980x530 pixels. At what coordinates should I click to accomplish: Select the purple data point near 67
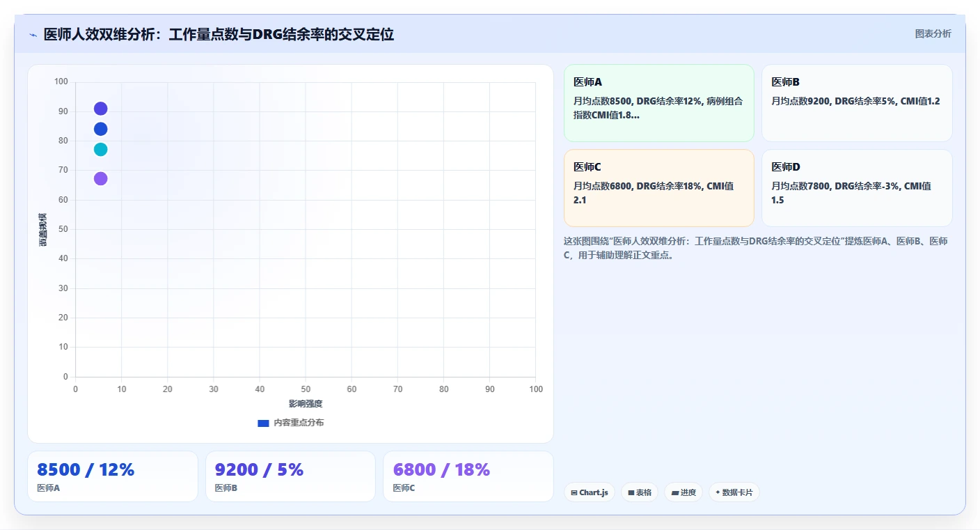tap(100, 178)
